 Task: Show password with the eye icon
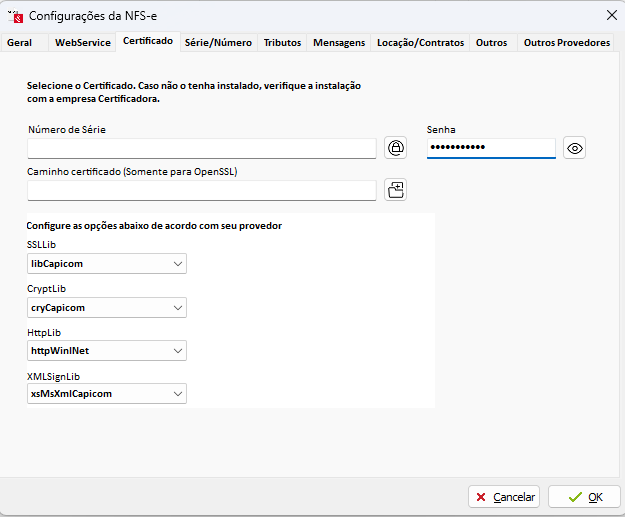pos(574,149)
